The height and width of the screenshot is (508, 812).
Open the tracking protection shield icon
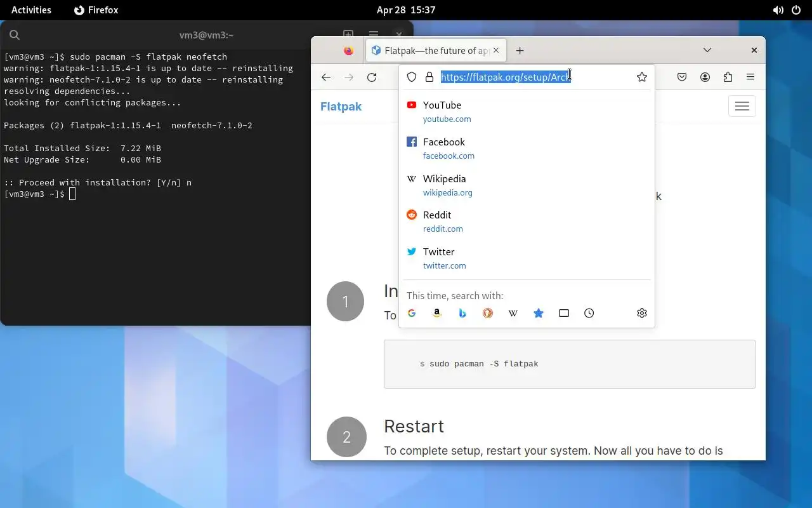pyautogui.click(x=412, y=77)
